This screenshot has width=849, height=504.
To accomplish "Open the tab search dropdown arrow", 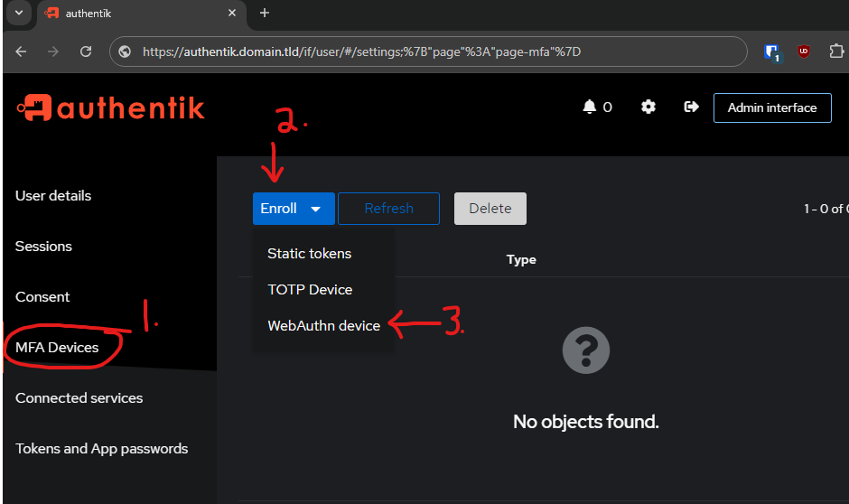I will (18, 13).
